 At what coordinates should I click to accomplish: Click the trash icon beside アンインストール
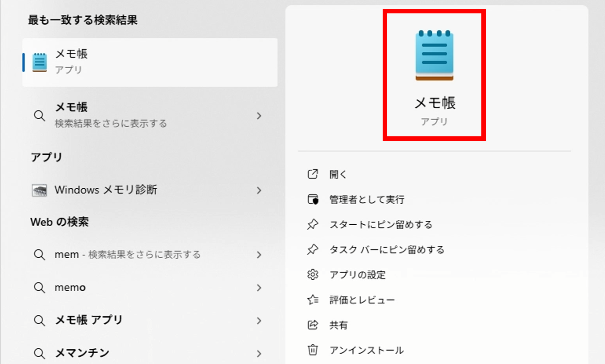pyautogui.click(x=313, y=350)
